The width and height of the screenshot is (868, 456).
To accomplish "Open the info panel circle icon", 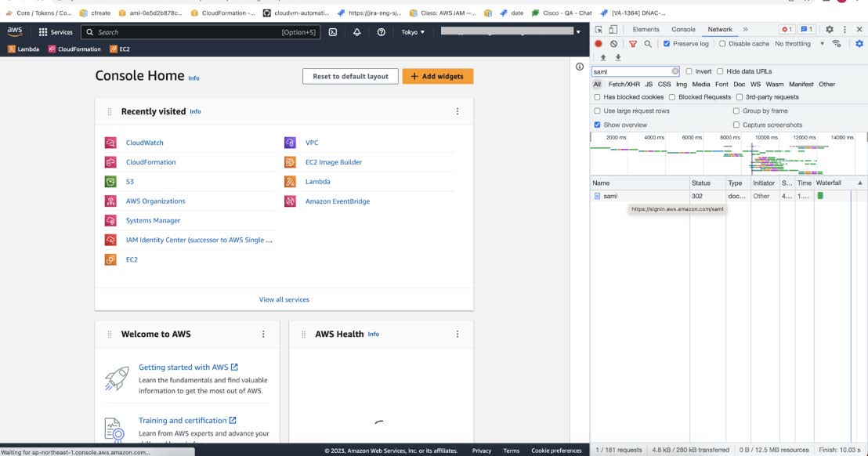I will (x=580, y=67).
